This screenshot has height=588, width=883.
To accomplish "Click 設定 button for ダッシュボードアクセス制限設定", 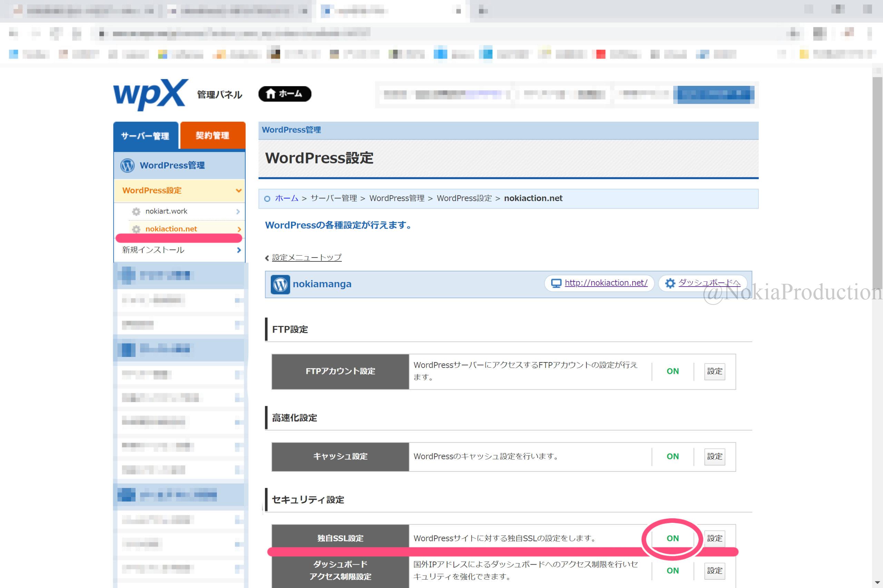I will click(715, 570).
